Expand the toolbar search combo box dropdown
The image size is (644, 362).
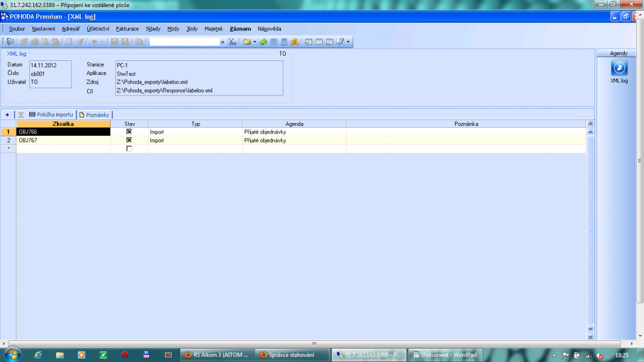pos(222,42)
